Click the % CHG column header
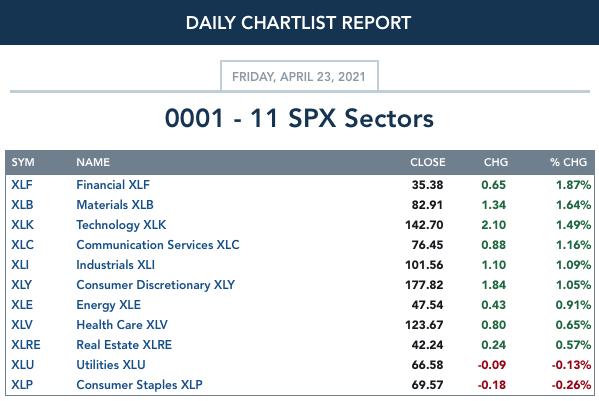Screen dimensions: 599x401 (x=568, y=162)
